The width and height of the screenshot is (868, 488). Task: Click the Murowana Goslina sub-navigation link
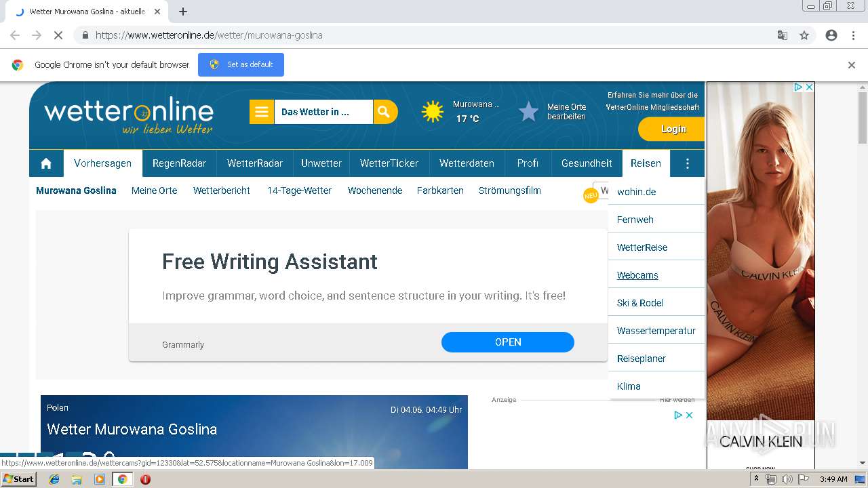coord(76,190)
